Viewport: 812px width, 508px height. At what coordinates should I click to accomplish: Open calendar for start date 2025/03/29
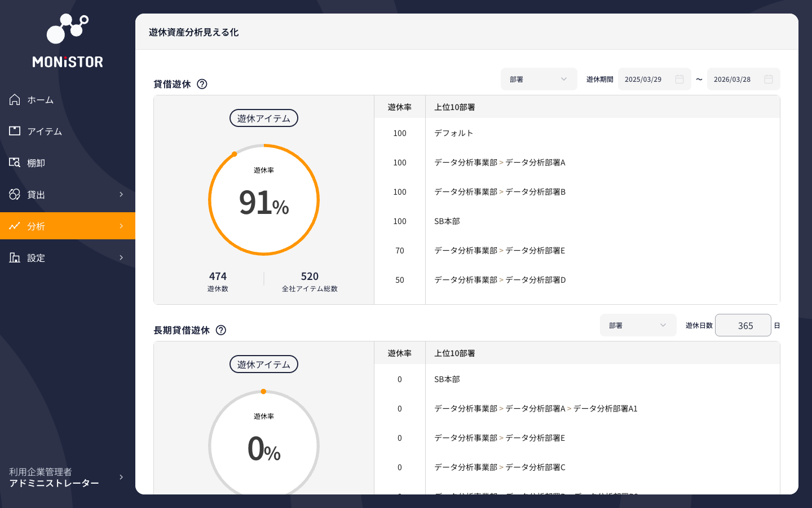(679, 80)
